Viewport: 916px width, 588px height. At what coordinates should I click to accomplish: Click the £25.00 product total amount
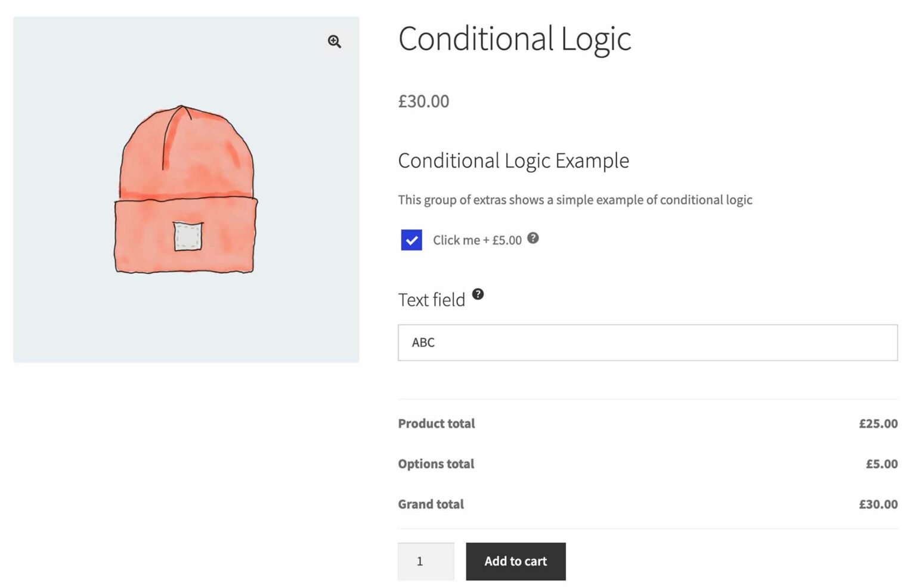tap(878, 423)
